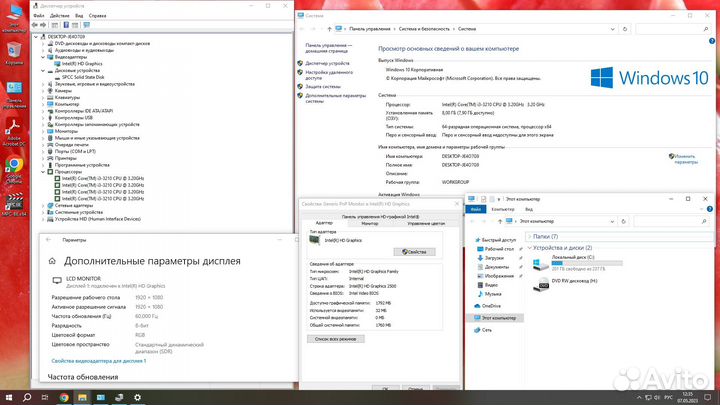Open MPC-BE x64 desktop icon
This screenshot has height=405, width=720.
[14, 204]
